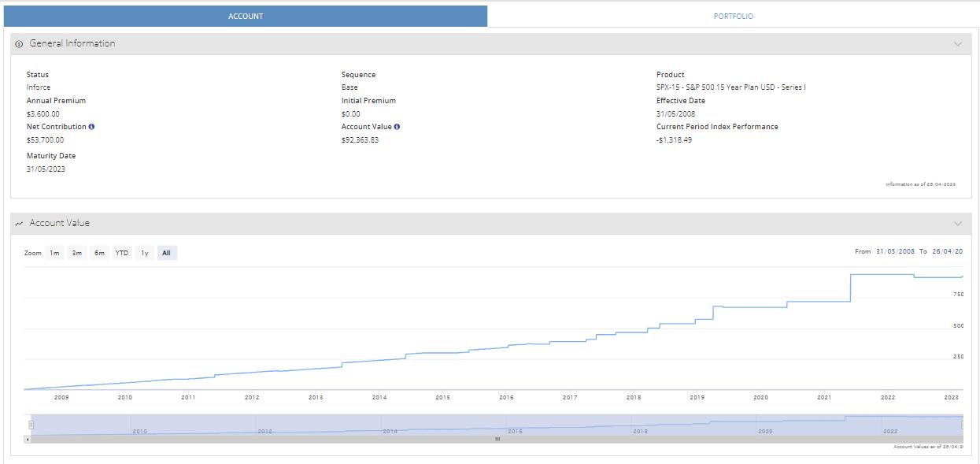
Task: Set chart zoom to 3m
Action: 77,253
